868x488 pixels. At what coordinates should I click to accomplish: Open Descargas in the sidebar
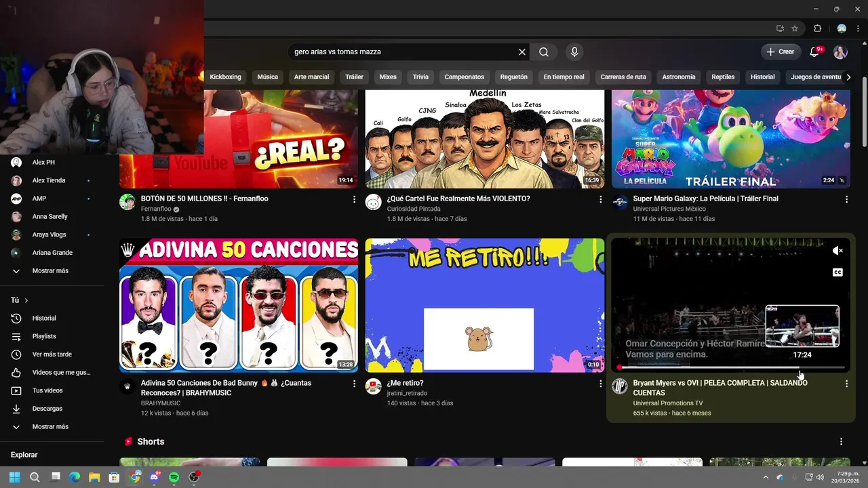click(x=52, y=409)
